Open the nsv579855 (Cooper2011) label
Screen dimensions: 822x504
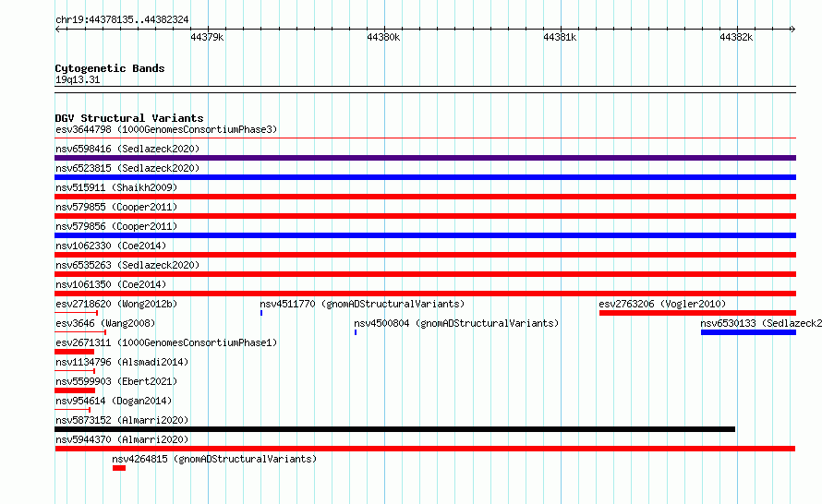click(116, 207)
